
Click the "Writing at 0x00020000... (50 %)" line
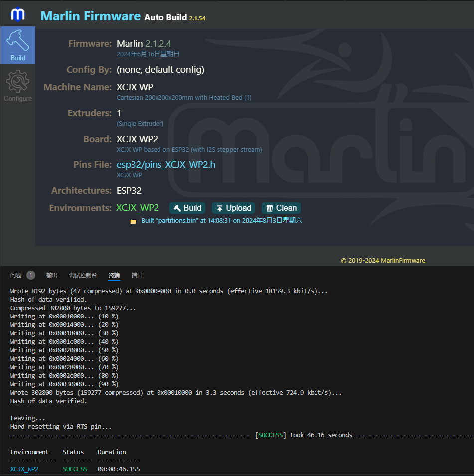click(x=64, y=350)
